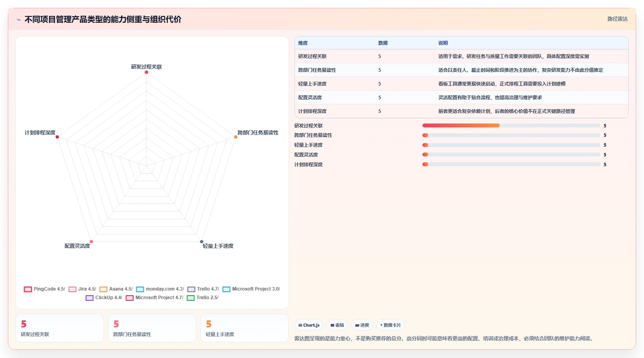Toggle the Jira 4.5/ legend series

click(82, 289)
